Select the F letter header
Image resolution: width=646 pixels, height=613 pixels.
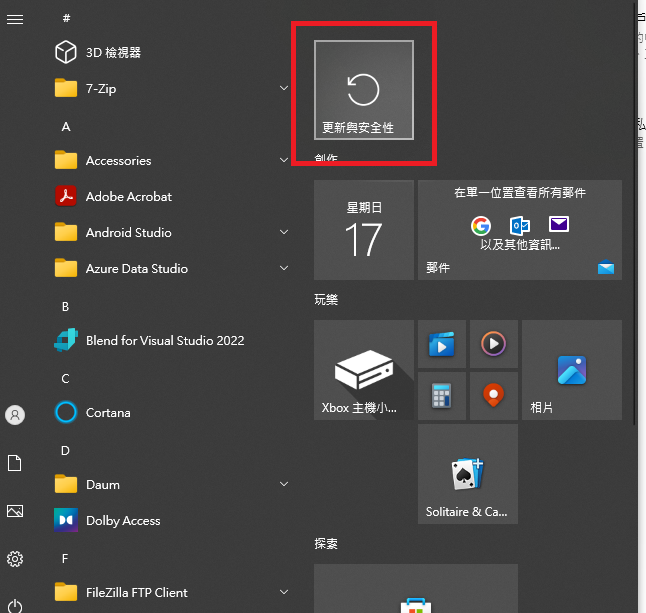65,559
